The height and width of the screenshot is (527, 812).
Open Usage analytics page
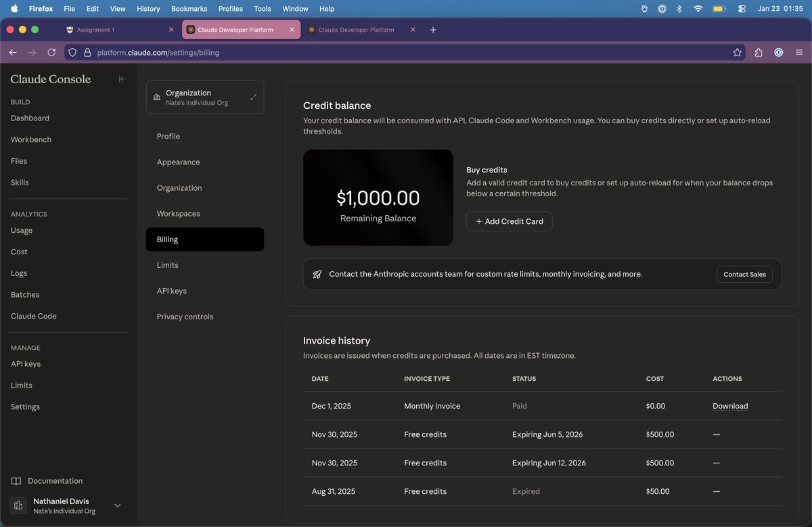point(22,230)
